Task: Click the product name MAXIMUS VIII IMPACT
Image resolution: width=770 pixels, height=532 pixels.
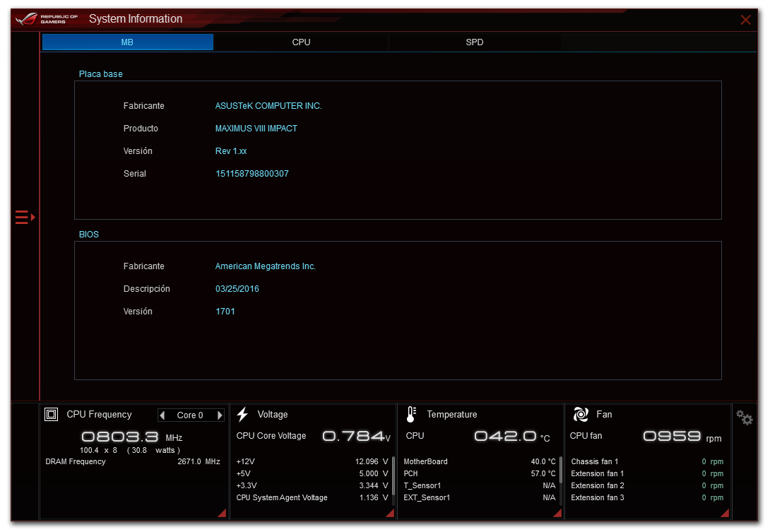Action: coord(256,129)
